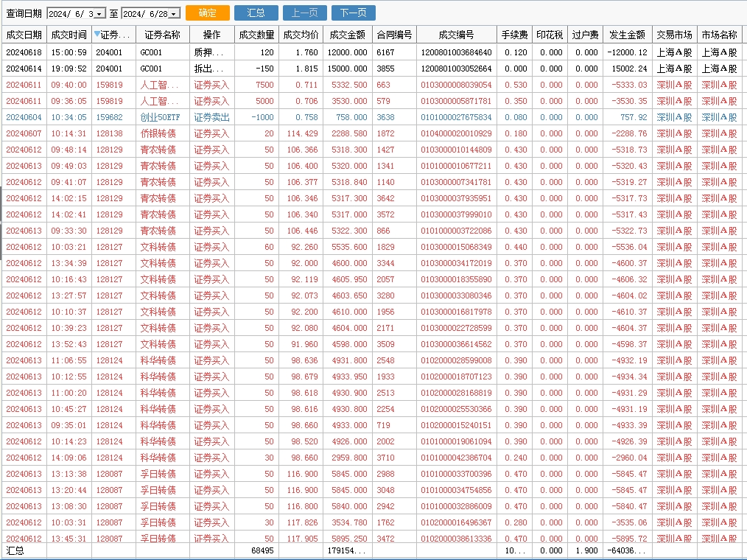Click net amount -2960.04 cell
This screenshot has height=560, width=747.
[629, 458]
